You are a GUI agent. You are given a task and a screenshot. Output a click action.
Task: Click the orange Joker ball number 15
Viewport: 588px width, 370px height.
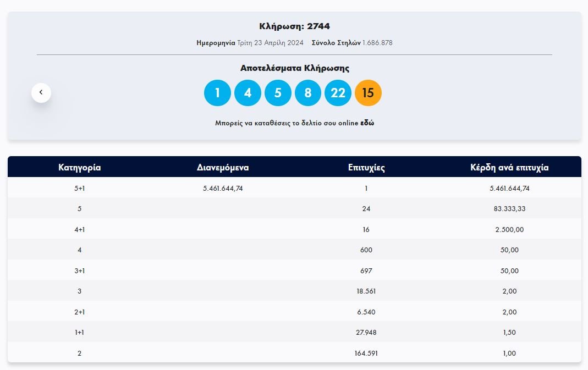368,93
